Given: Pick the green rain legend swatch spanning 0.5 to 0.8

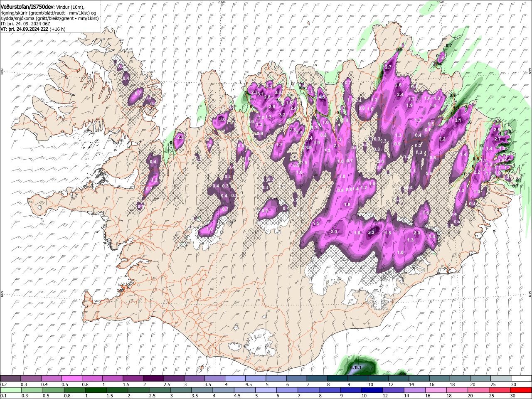Looking at the screenshot, I should 53,390.
